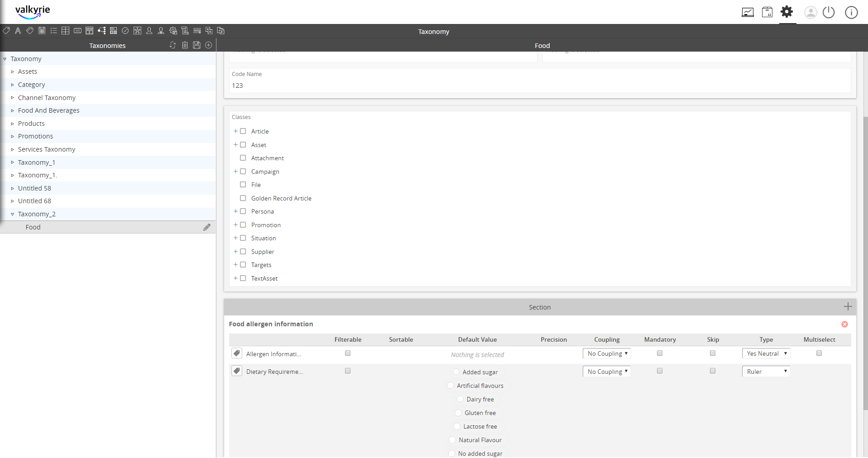Check the Golden Record Article checkbox
The image size is (868, 458).
(x=243, y=198)
